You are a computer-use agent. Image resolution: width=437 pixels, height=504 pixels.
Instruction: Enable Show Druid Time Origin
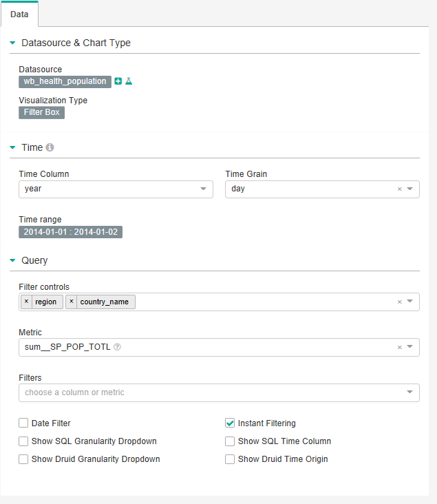[230, 459]
